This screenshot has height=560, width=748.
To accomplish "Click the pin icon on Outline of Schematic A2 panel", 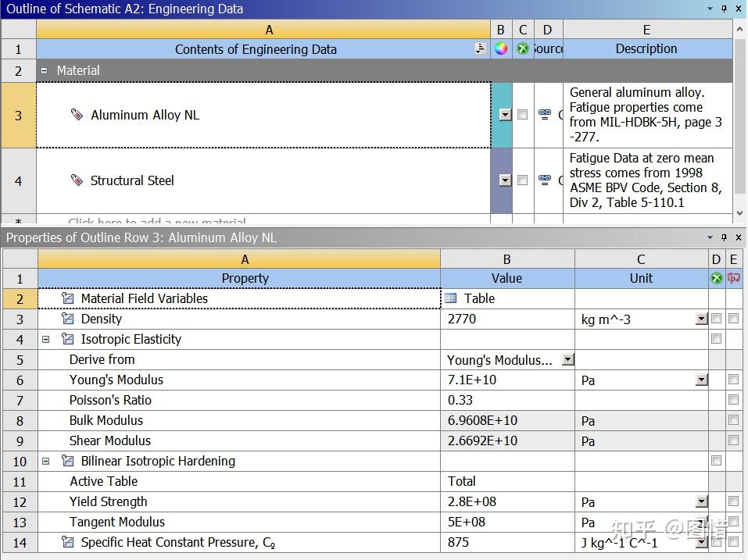I will pyautogui.click(x=724, y=9).
